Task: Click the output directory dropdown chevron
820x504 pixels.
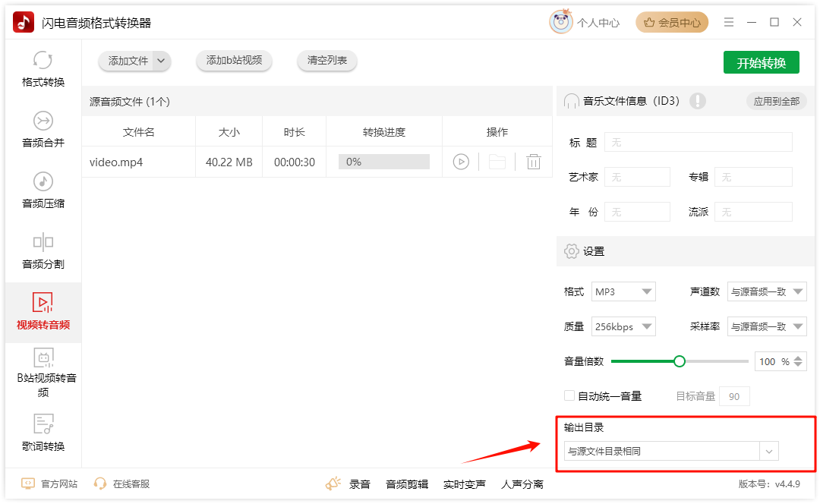Action: click(x=768, y=451)
